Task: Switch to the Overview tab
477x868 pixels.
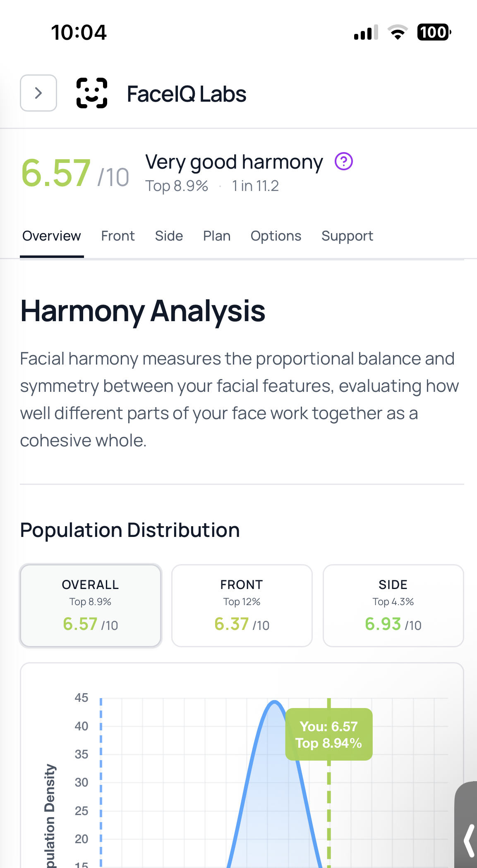Action: pyautogui.click(x=52, y=236)
